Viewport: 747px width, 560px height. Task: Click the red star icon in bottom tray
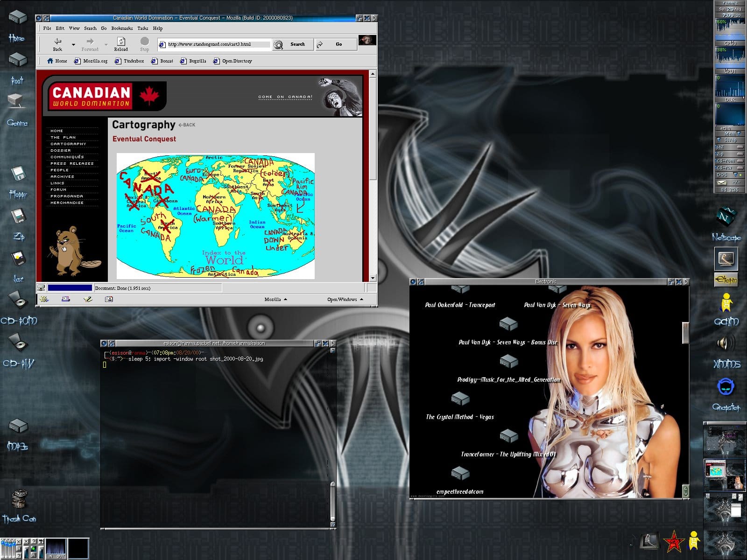point(674,542)
